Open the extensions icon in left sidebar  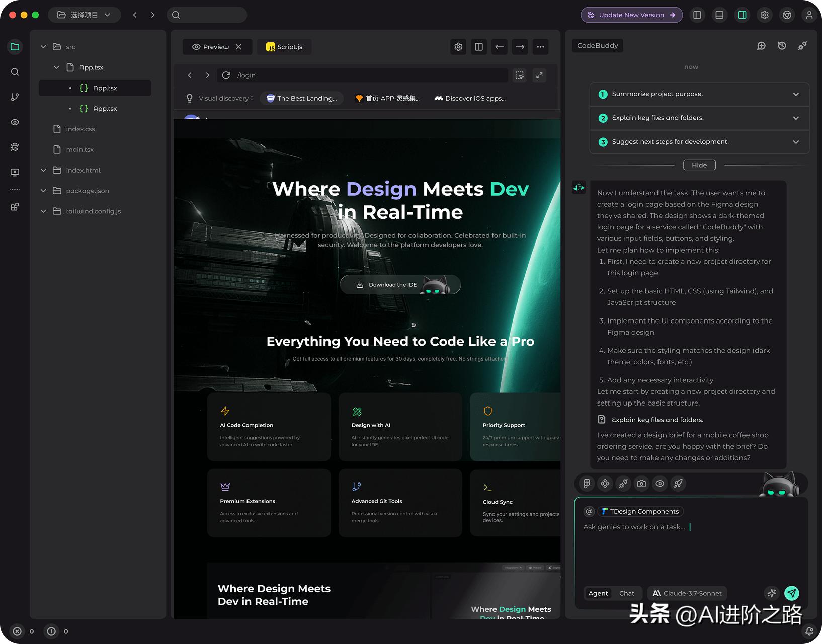pyautogui.click(x=15, y=207)
